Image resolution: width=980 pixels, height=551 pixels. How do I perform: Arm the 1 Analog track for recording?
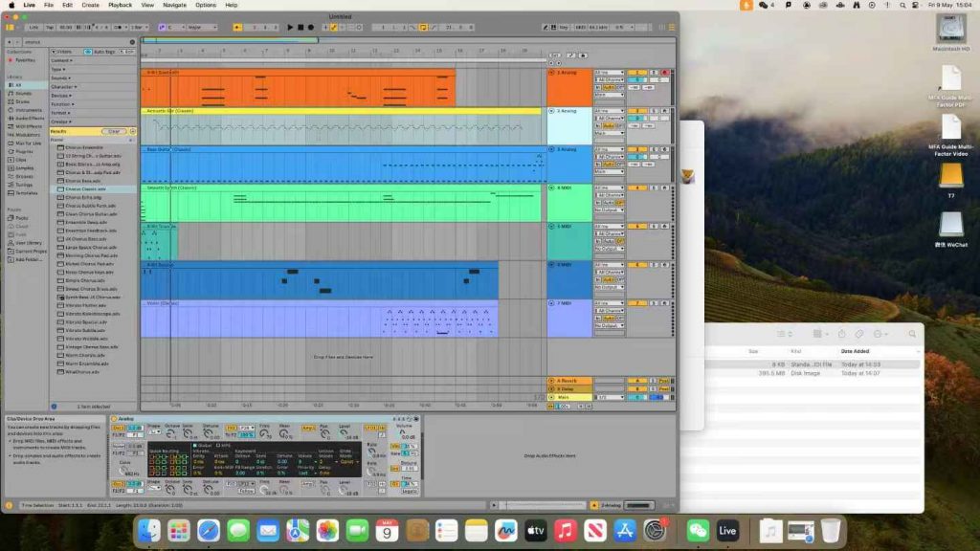click(665, 73)
